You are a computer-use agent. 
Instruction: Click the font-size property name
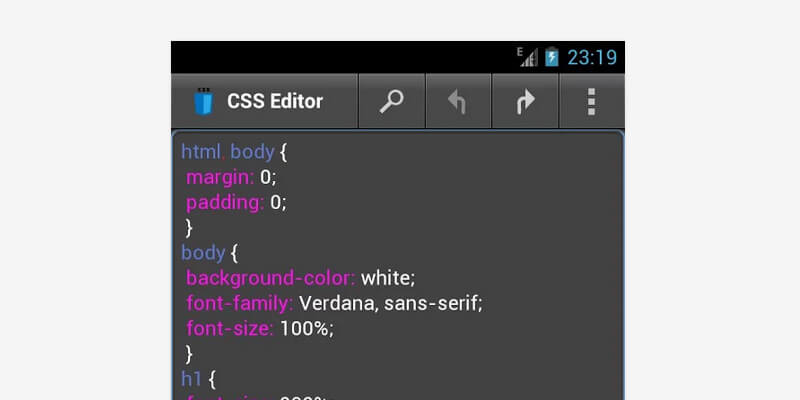[x=229, y=327]
